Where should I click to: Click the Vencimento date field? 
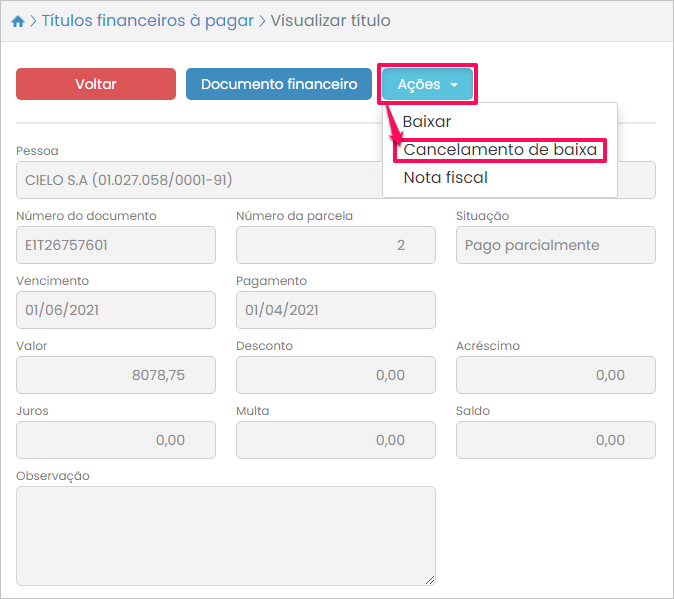116,310
